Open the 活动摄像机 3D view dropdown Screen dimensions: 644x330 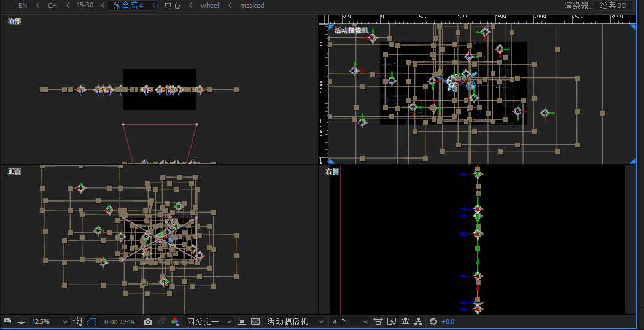click(295, 321)
